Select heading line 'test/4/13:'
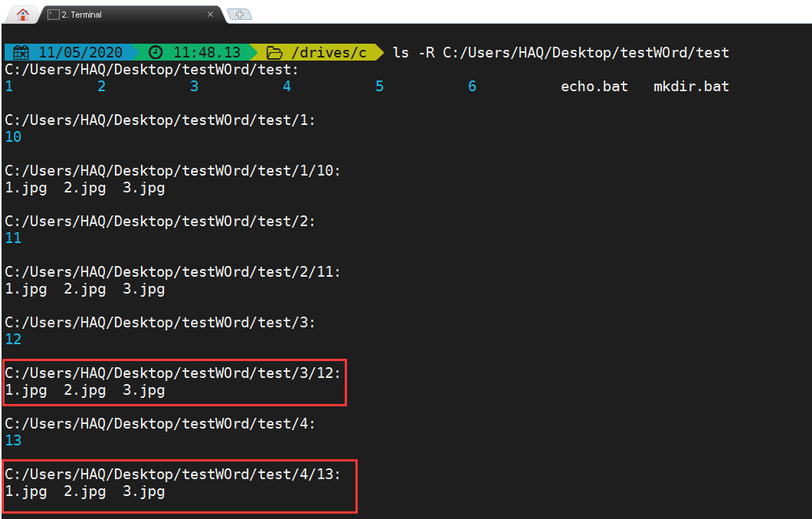The height and width of the screenshot is (519, 812). (x=173, y=474)
